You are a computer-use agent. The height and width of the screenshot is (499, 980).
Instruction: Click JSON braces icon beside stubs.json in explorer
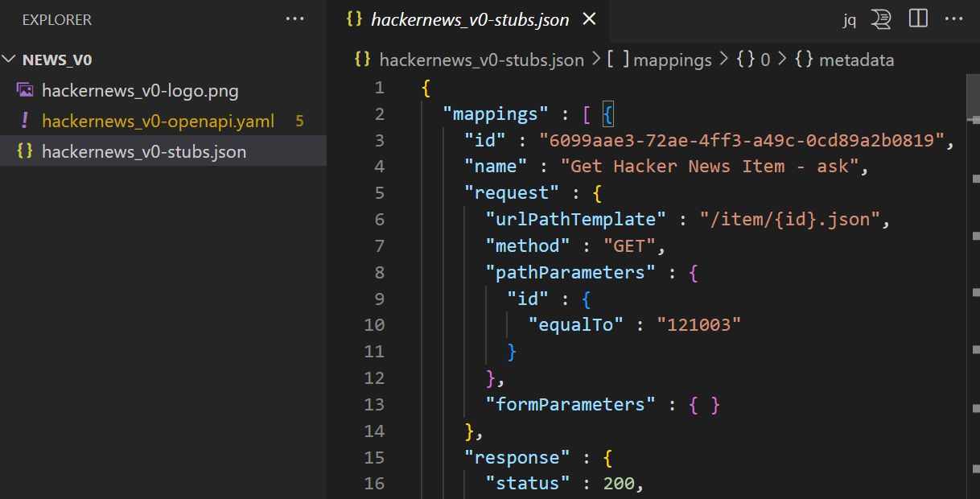click(x=25, y=151)
